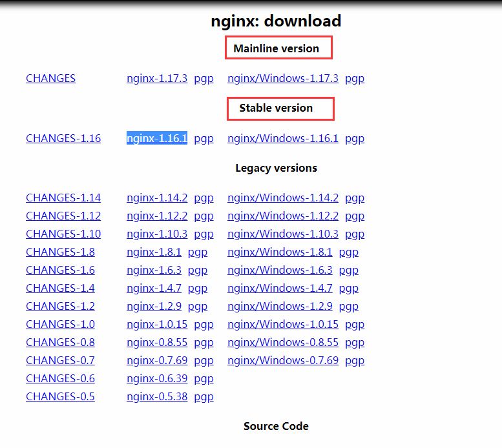Open CHANGES-1.2 link

[x=60, y=307]
